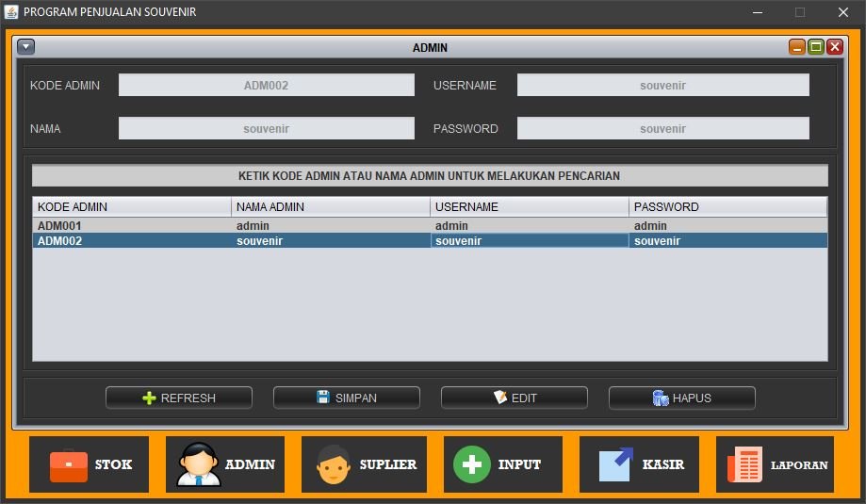The width and height of the screenshot is (866, 504).
Task: Maximize the ADMIN internal frame
Action: pos(816,47)
